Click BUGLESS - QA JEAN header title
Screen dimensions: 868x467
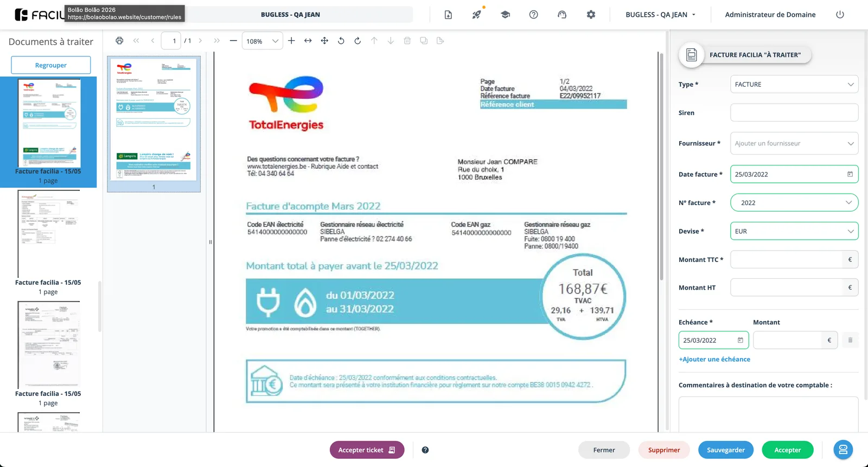coord(290,15)
